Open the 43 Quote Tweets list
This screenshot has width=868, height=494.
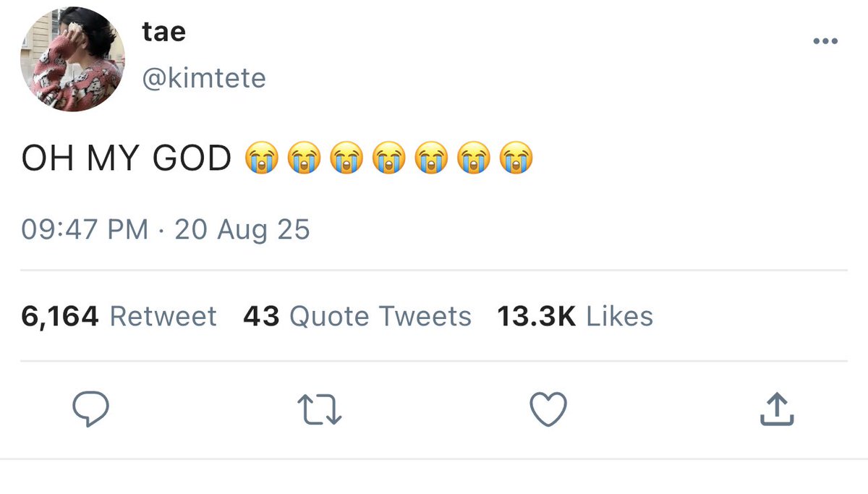coord(357,316)
